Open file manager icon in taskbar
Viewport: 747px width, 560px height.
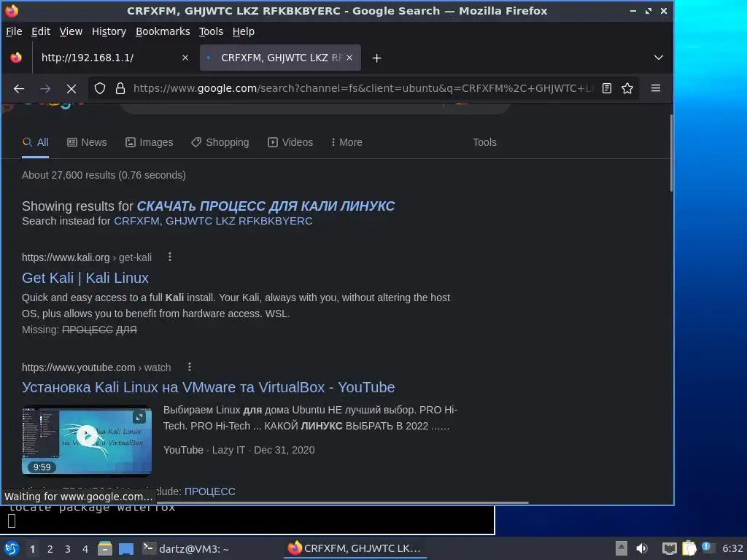(105, 548)
